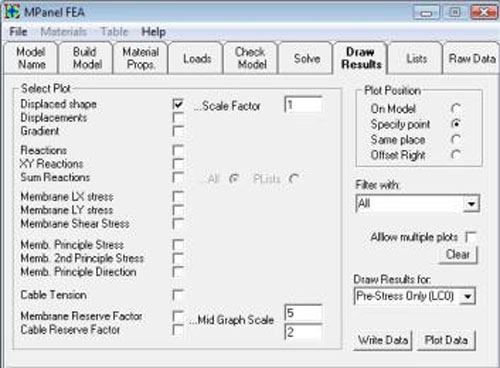Enable Membrane LY stress plot
The height and width of the screenshot is (368, 500).
click(178, 210)
